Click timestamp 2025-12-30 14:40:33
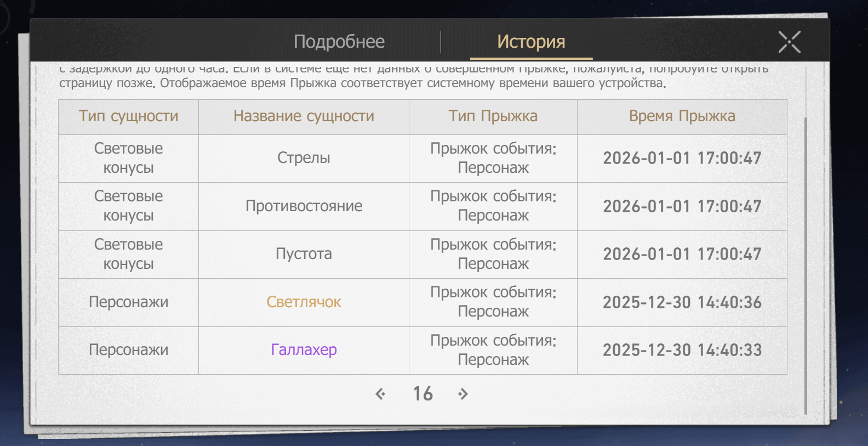Viewport: 868px width, 446px height. click(x=682, y=350)
